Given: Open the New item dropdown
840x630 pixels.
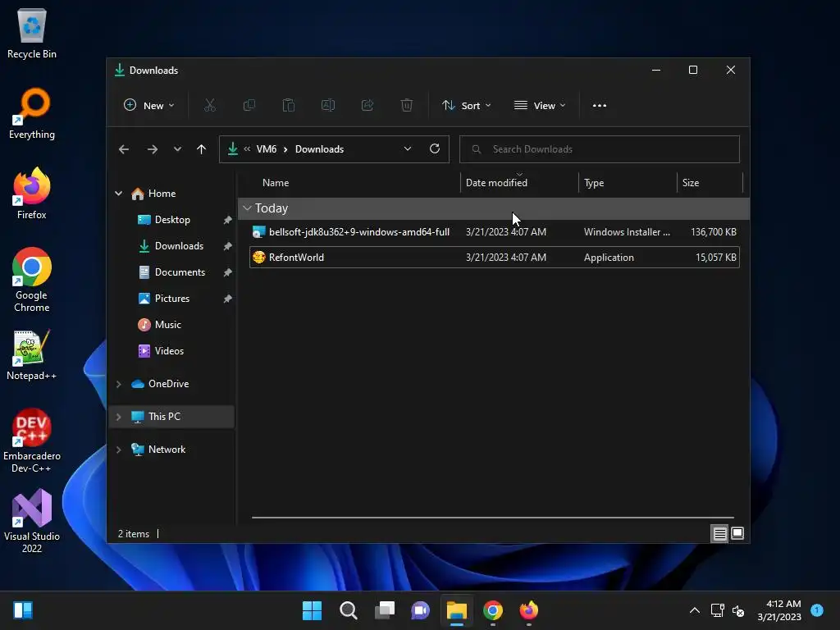Looking at the screenshot, I should coord(149,106).
